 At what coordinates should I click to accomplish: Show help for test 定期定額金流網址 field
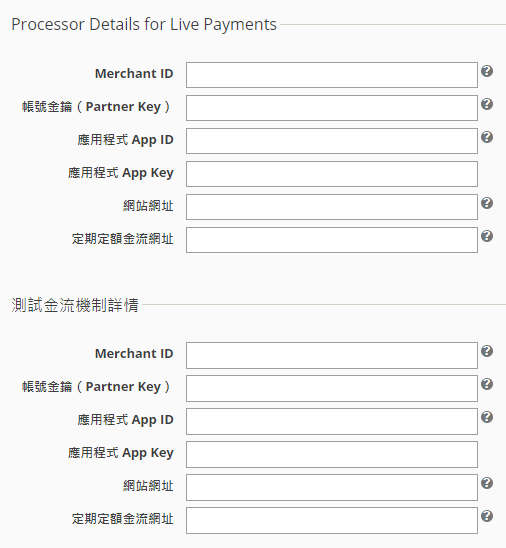click(487, 516)
